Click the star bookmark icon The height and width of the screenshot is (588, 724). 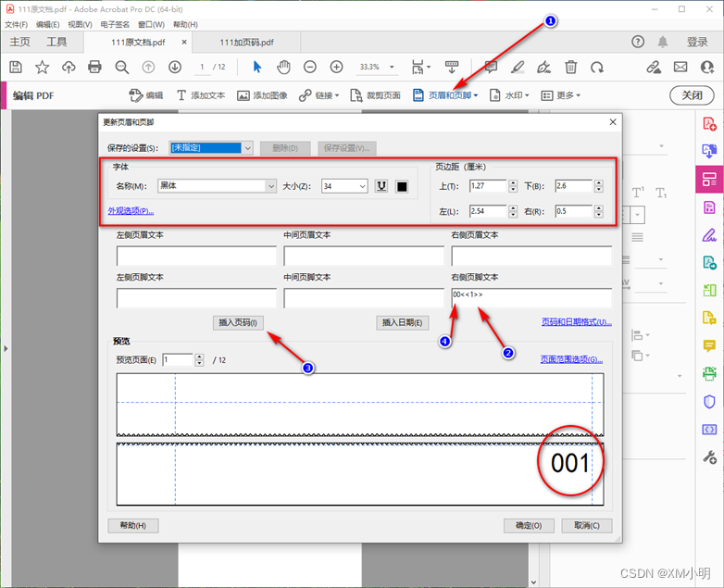(42, 68)
